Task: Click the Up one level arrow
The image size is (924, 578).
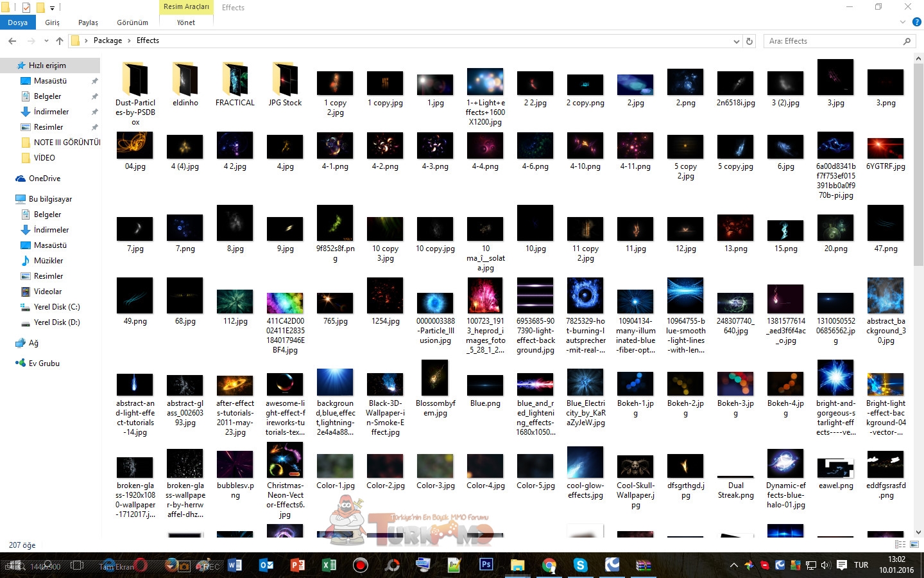Action: click(60, 41)
